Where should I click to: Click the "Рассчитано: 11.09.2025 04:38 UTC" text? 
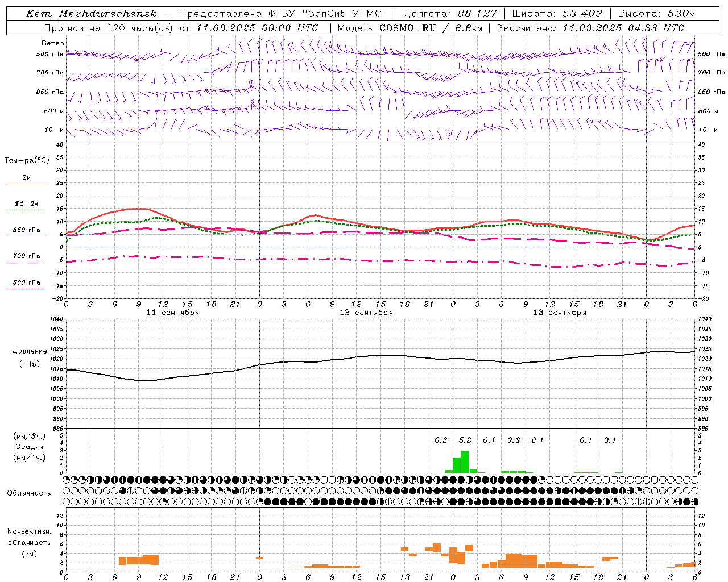(x=590, y=28)
